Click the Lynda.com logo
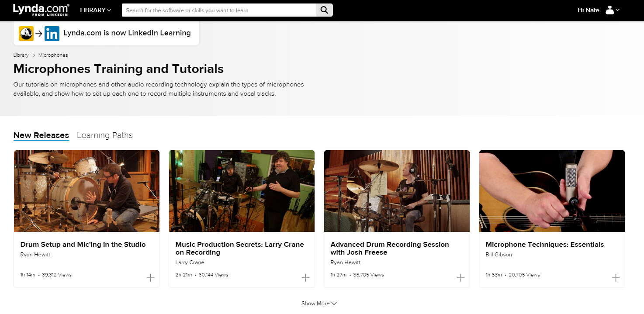The image size is (644, 314). click(41, 10)
